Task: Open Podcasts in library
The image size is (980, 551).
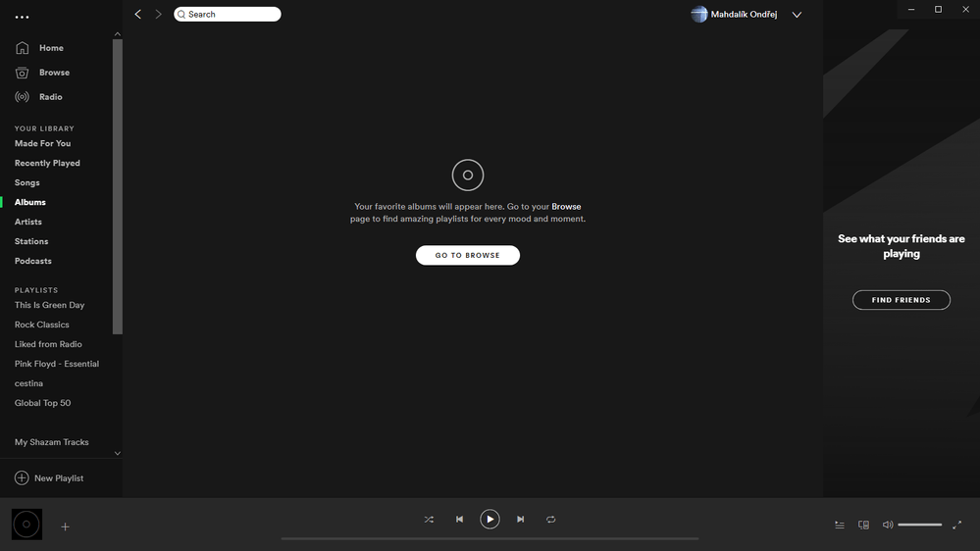Action: pos(33,261)
